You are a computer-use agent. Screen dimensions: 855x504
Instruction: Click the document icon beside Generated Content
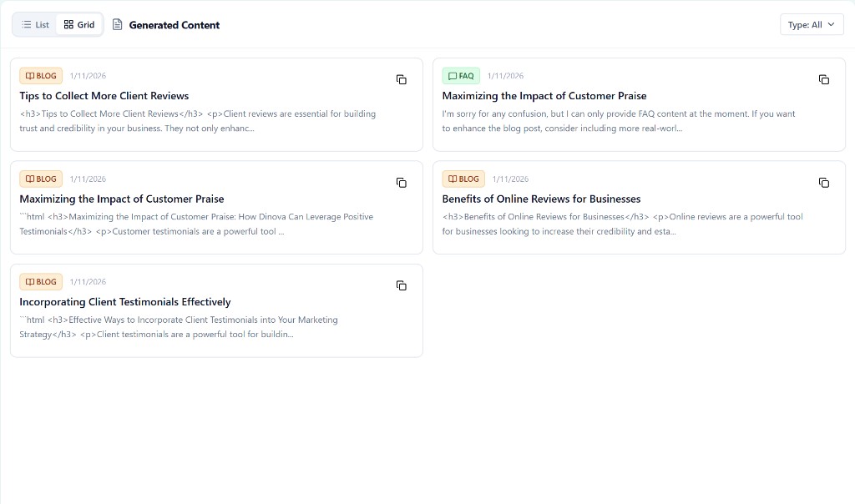117,24
